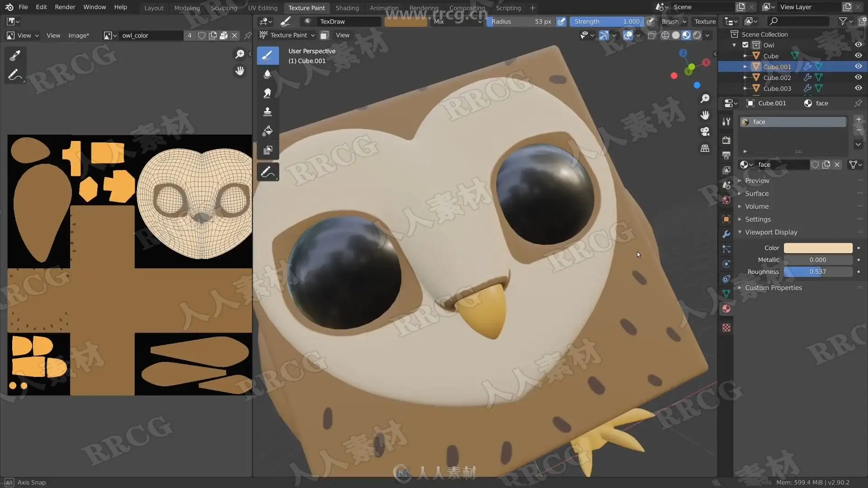Select the Clone stamp tool
The height and width of the screenshot is (488, 868).
pyautogui.click(x=268, y=112)
